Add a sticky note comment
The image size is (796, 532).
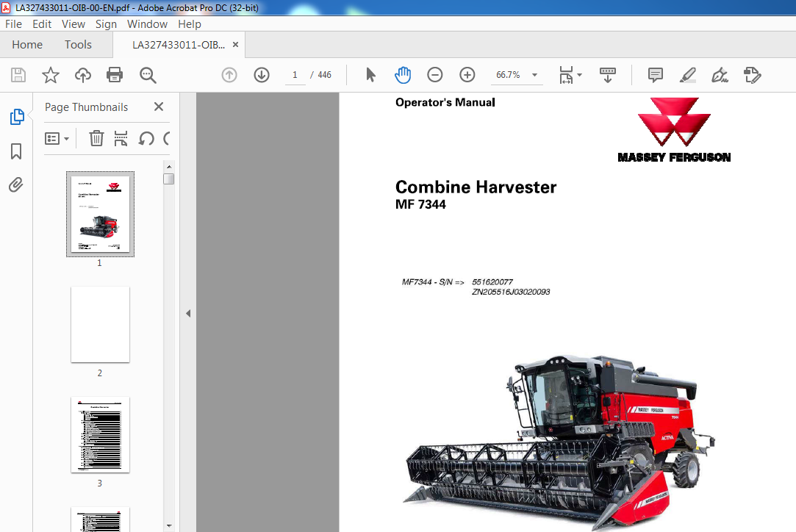click(656, 75)
